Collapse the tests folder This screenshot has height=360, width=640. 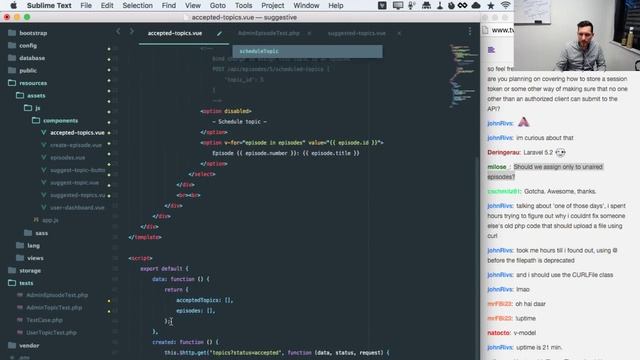click(20, 283)
